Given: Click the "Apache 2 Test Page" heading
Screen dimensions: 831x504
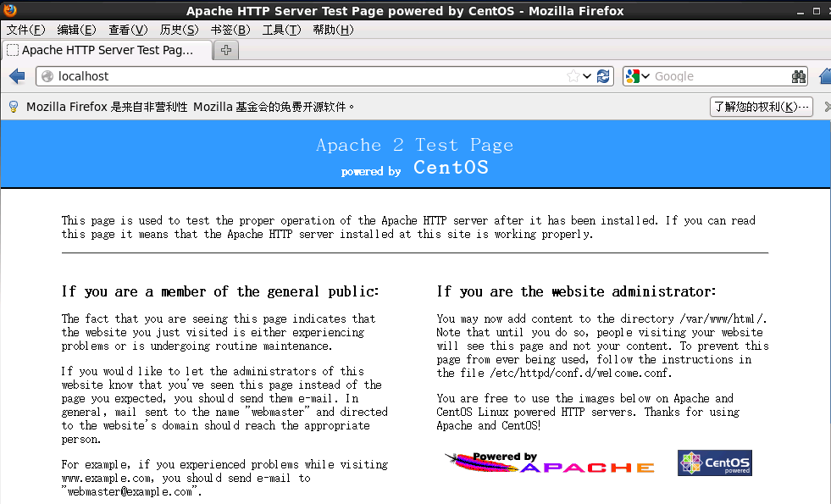Looking at the screenshot, I should (x=415, y=145).
